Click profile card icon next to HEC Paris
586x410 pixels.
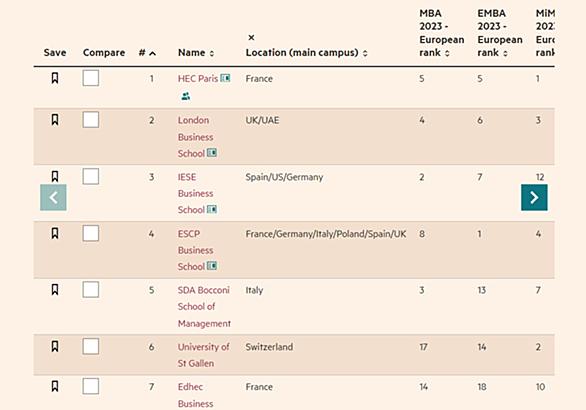pos(225,78)
